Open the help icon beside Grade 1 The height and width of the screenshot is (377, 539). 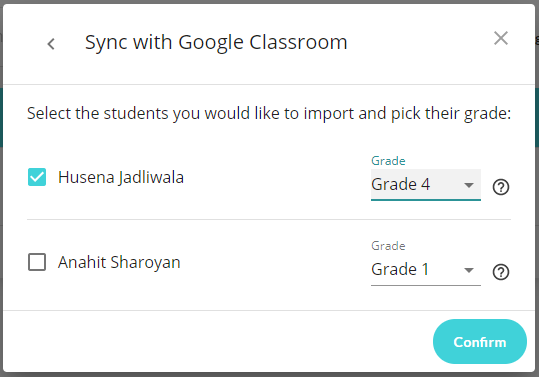501,272
